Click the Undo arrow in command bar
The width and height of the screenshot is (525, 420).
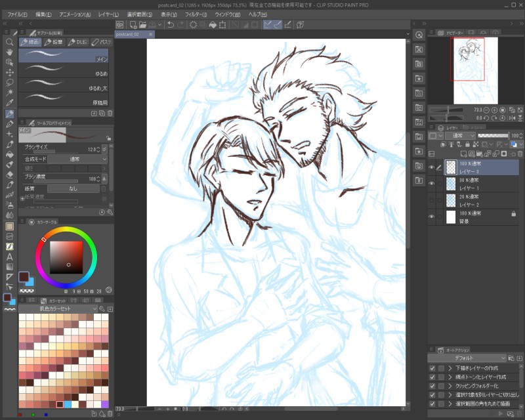[x=171, y=24]
